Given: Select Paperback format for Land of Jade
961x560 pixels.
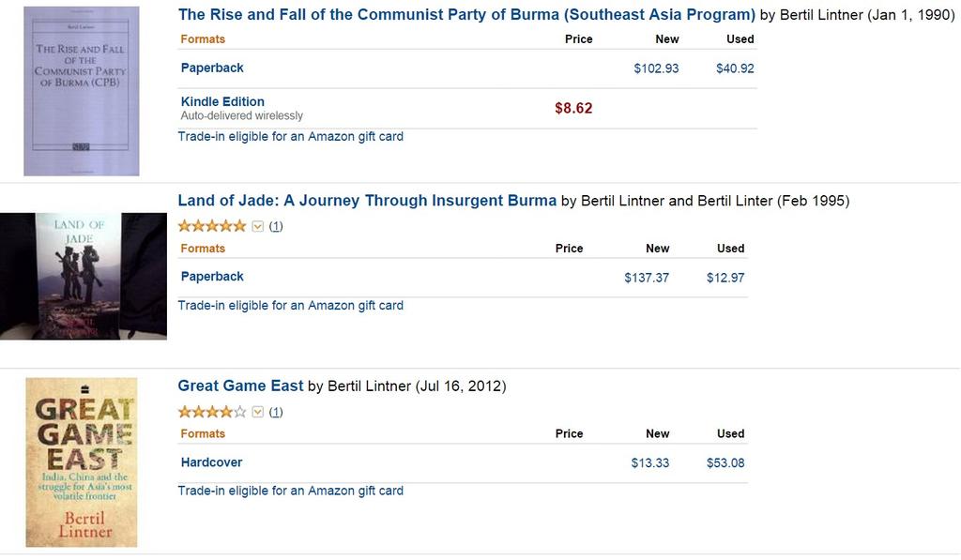Looking at the screenshot, I should point(212,277).
